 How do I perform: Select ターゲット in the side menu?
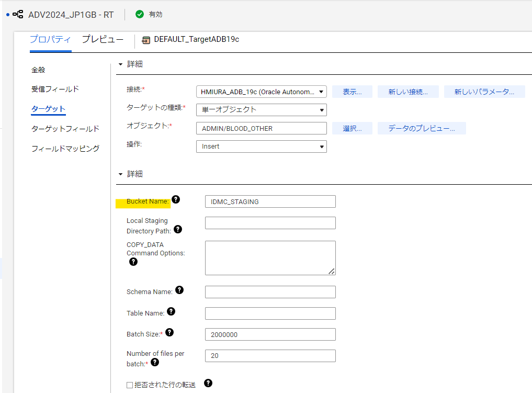[x=48, y=109]
